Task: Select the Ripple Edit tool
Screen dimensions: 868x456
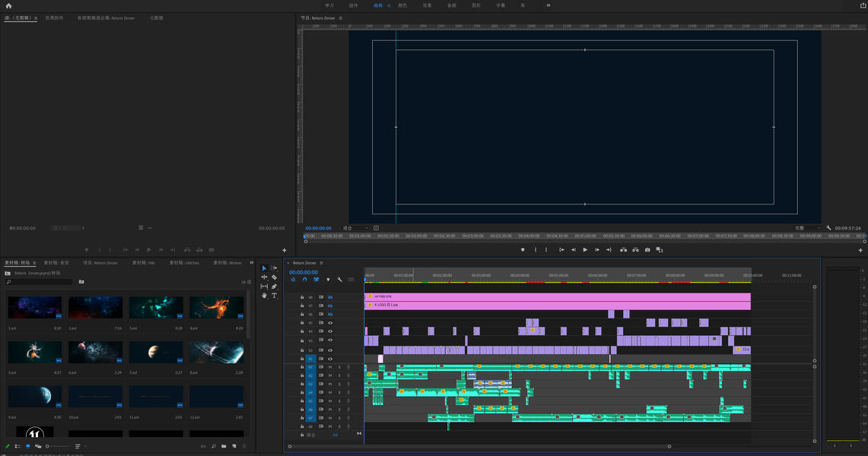Action: pyautogui.click(x=264, y=277)
